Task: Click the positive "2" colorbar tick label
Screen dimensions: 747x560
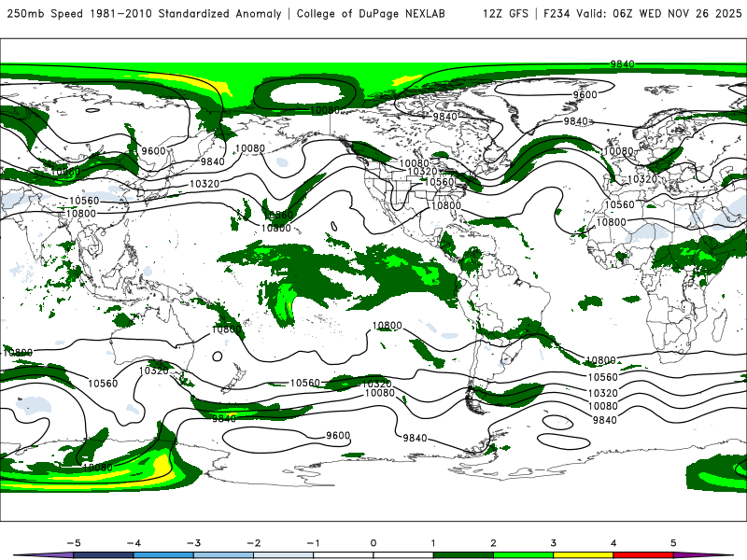Action: [494, 543]
